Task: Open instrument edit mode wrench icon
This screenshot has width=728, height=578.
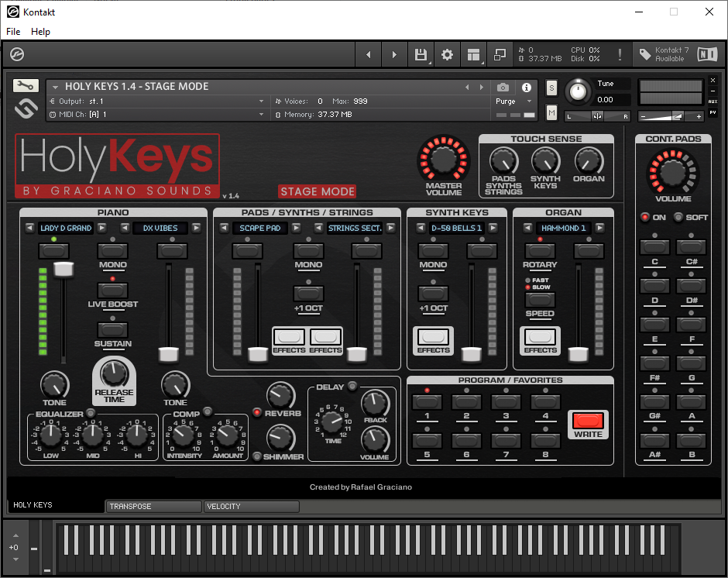Action: tap(26, 85)
